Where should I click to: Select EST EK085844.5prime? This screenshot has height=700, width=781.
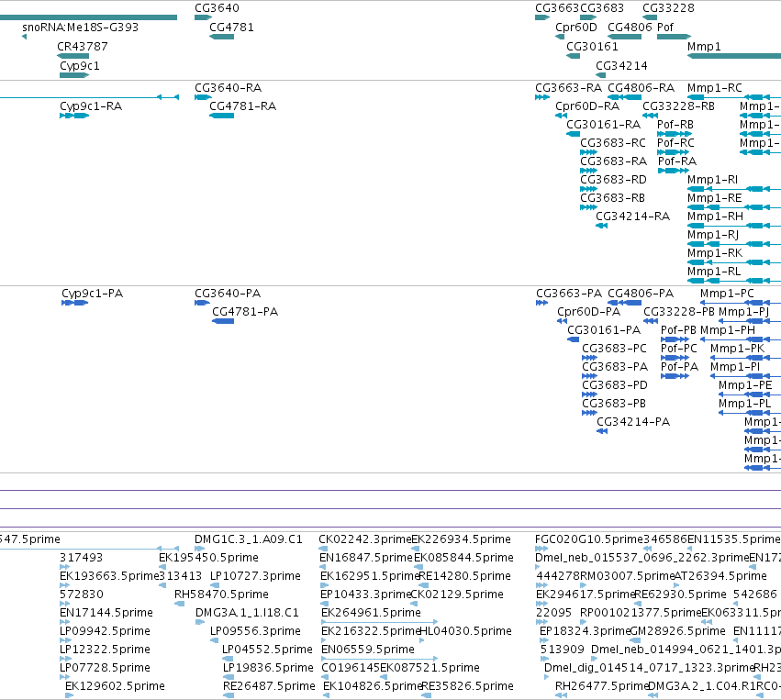click(463, 558)
